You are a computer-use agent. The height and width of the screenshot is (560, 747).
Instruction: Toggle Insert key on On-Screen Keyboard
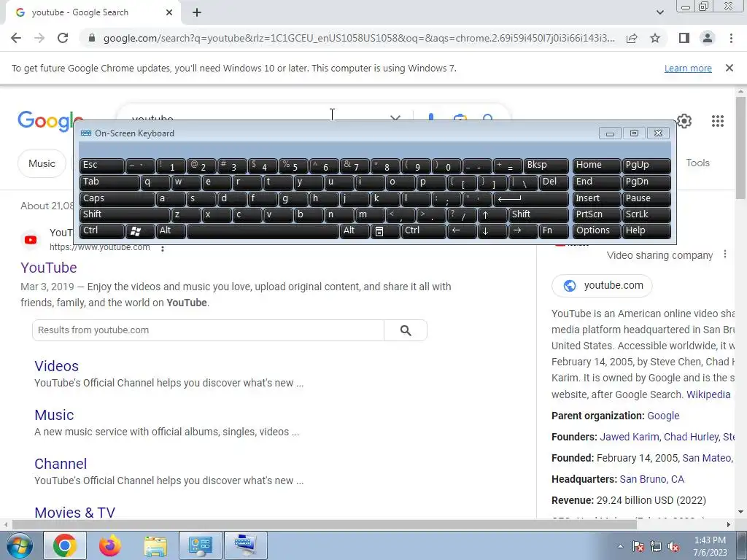[597, 198]
